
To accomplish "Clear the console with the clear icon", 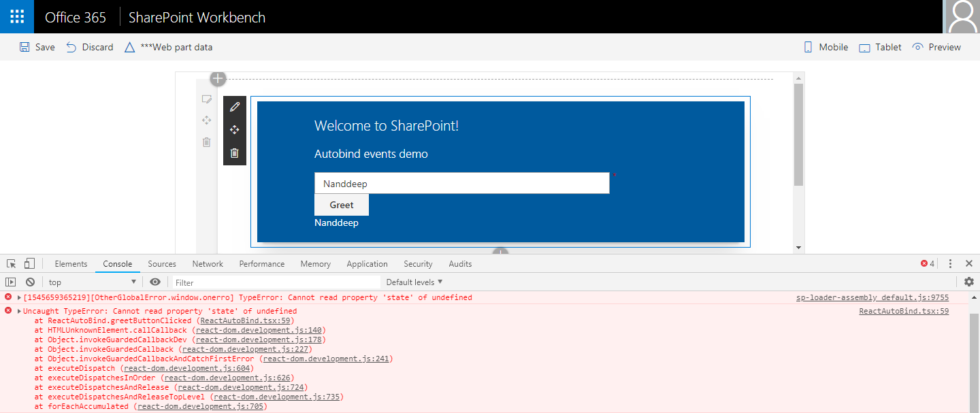I will (30, 282).
